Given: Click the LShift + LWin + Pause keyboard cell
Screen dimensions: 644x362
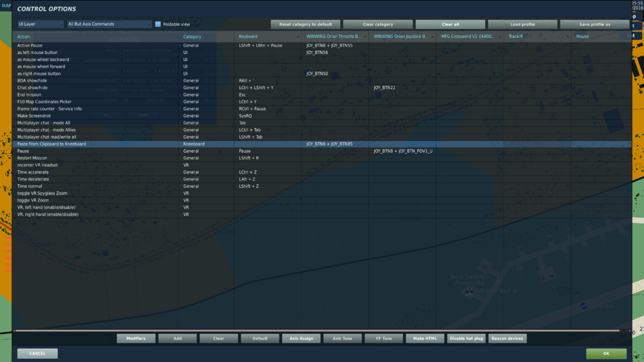Looking at the screenshot, I should point(267,46).
